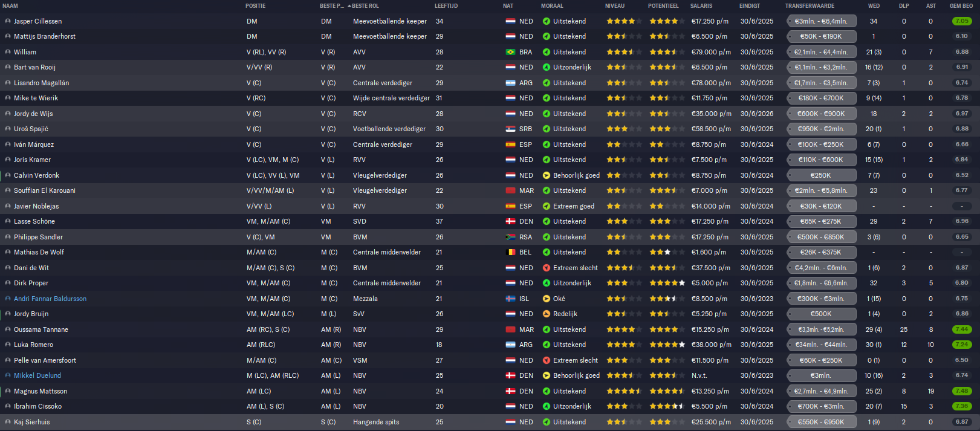Click the green morale icon for Ibrahim Cissoko
Image resolution: width=980 pixels, height=431 pixels.
tap(547, 406)
